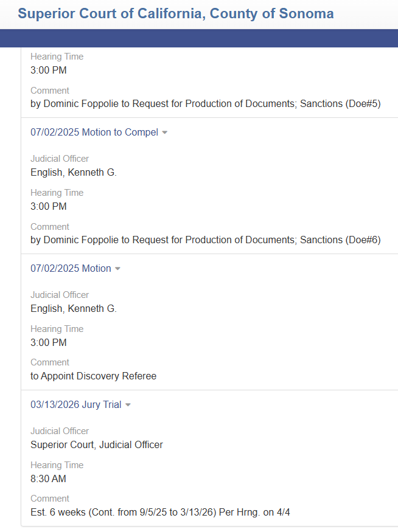Select the Doe#5 sanctions comment text
This screenshot has height=532, width=398.
click(x=206, y=104)
